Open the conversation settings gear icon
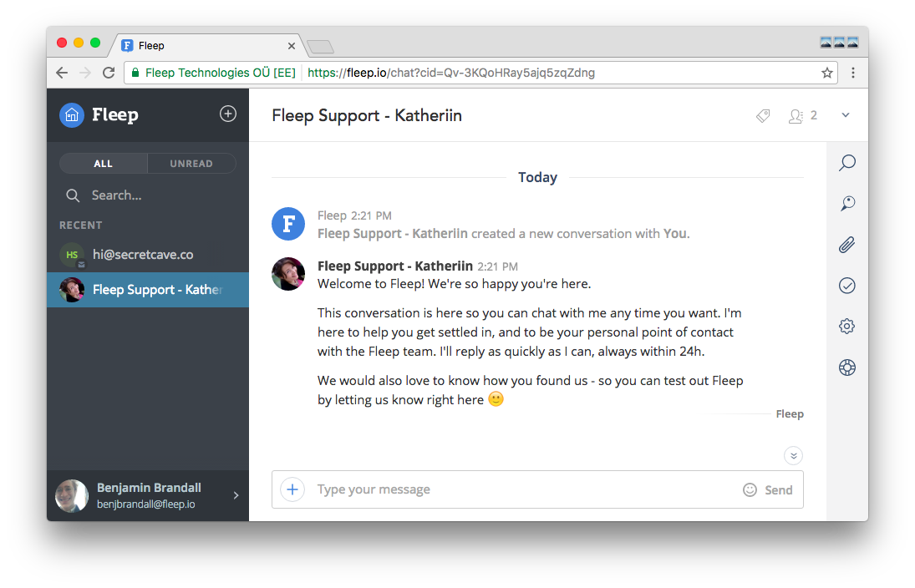 [847, 327]
